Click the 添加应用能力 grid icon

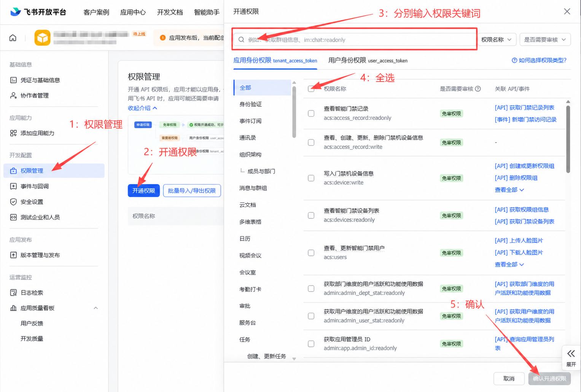(x=13, y=133)
